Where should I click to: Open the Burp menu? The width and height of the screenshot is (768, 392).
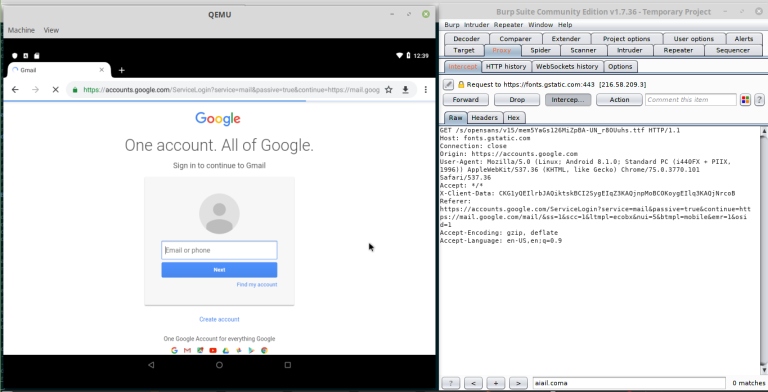point(452,25)
